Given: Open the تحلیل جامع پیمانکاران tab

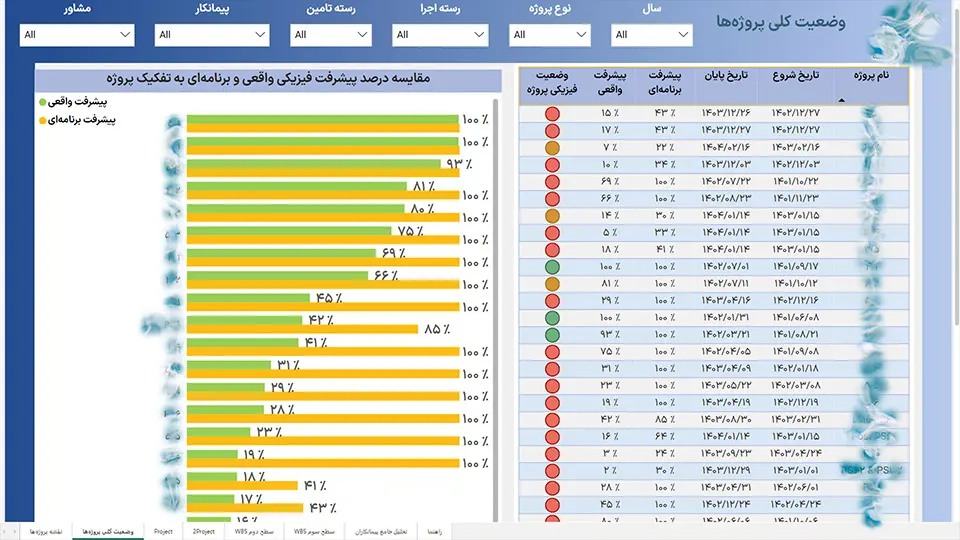Looking at the screenshot, I should [381, 531].
